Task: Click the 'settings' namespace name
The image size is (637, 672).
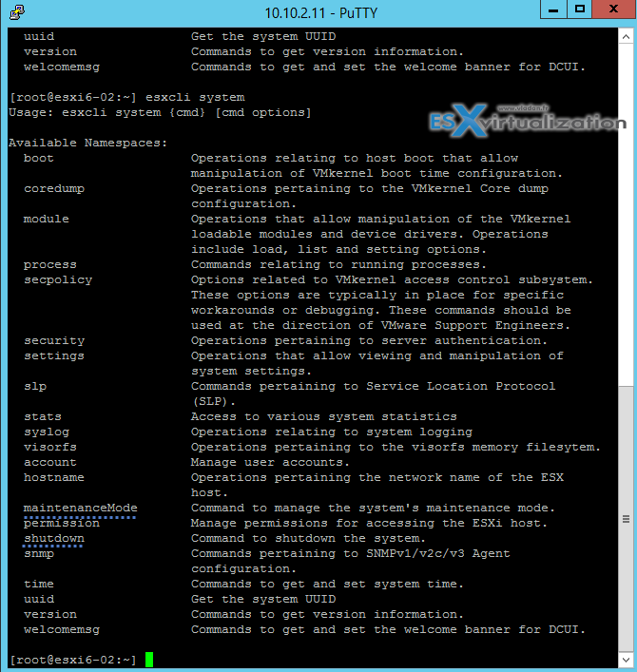Action: (54, 355)
